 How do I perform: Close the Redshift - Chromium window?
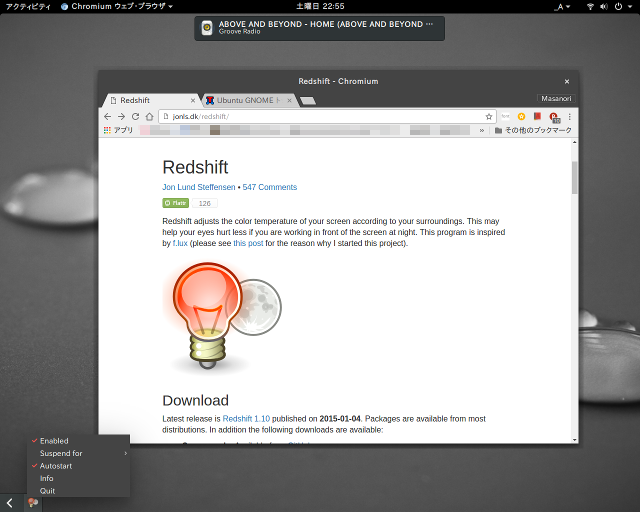click(567, 82)
